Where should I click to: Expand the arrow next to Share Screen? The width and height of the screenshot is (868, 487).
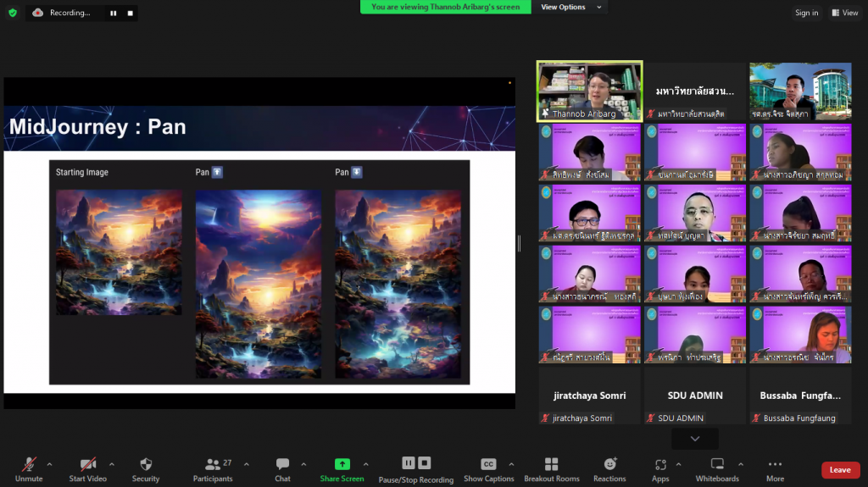[x=366, y=464]
